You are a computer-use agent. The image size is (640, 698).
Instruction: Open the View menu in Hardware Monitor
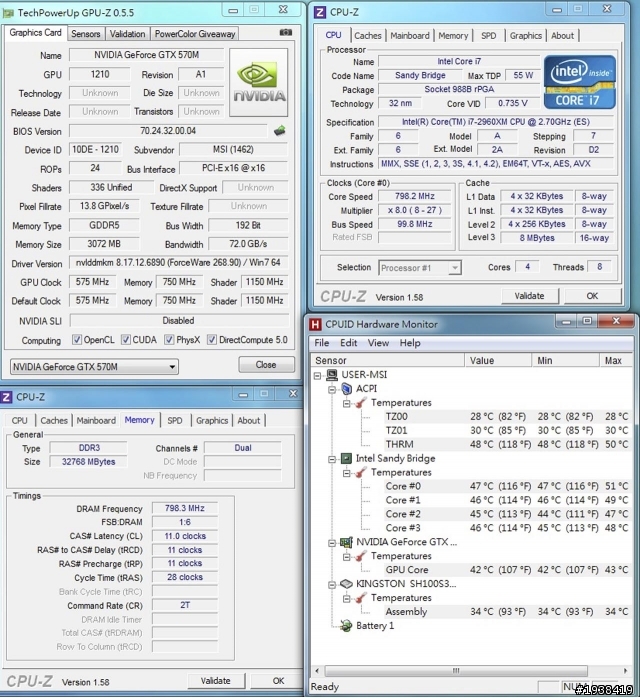click(x=378, y=343)
